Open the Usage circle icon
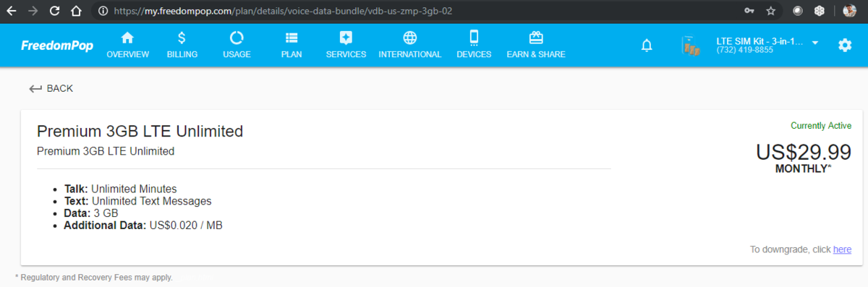The width and height of the screenshot is (868, 287). (x=237, y=38)
